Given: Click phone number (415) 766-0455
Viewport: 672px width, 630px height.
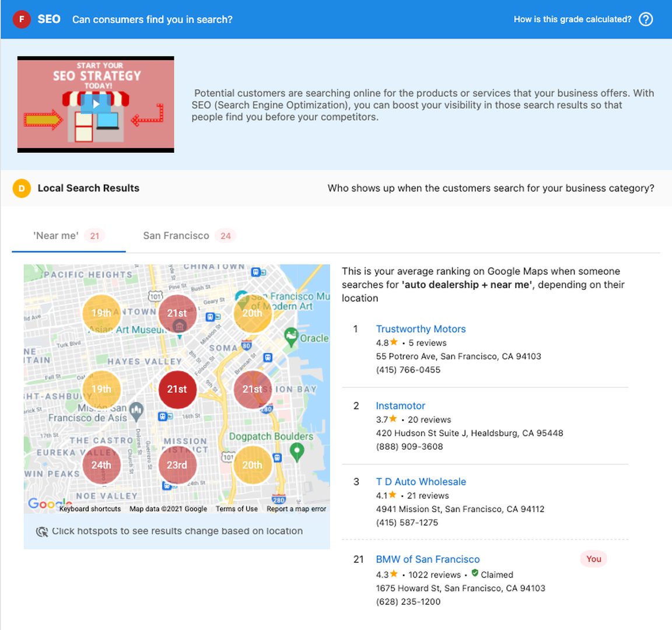Looking at the screenshot, I should click(408, 370).
